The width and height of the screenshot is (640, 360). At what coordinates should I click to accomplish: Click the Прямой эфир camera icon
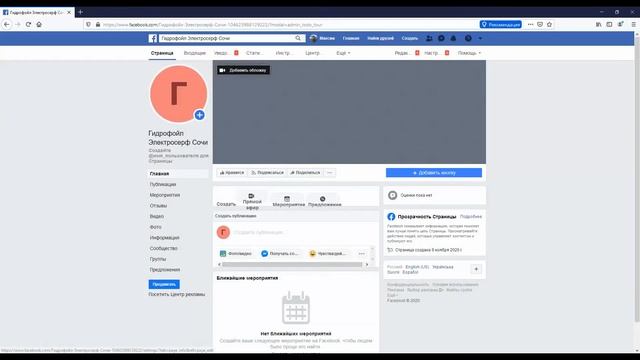(251, 196)
